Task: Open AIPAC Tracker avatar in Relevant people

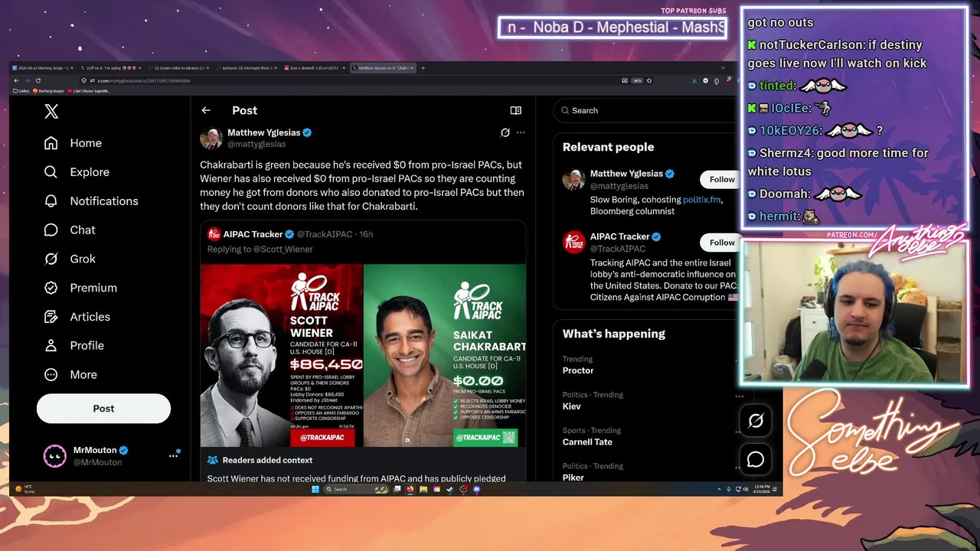Action: point(574,243)
